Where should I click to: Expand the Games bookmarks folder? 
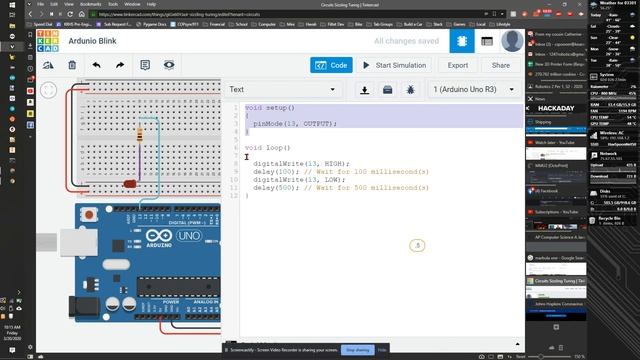tap(456, 24)
